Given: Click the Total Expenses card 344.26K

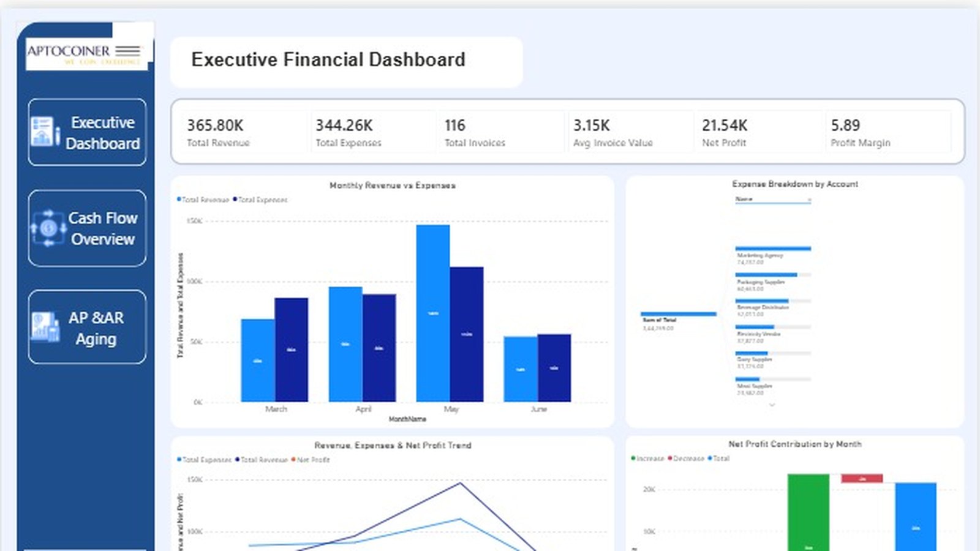Looking at the screenshot, I should tap(372, 132).
